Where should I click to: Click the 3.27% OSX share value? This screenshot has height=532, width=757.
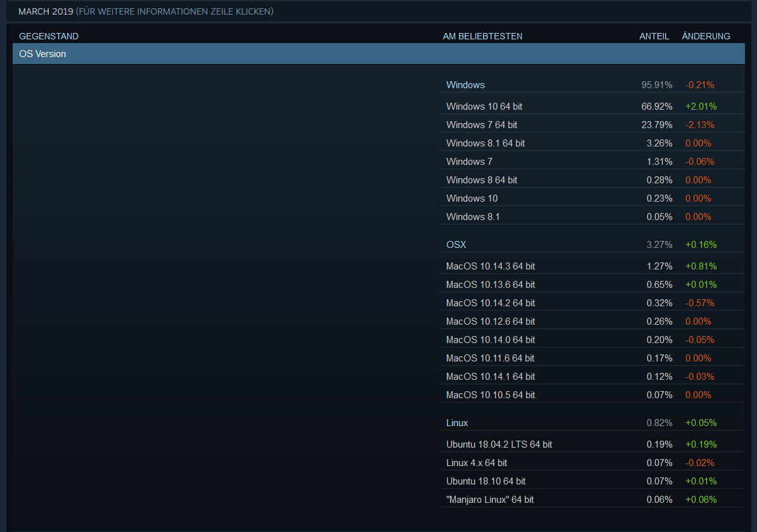pyautogui.click(x=659, y=245)
